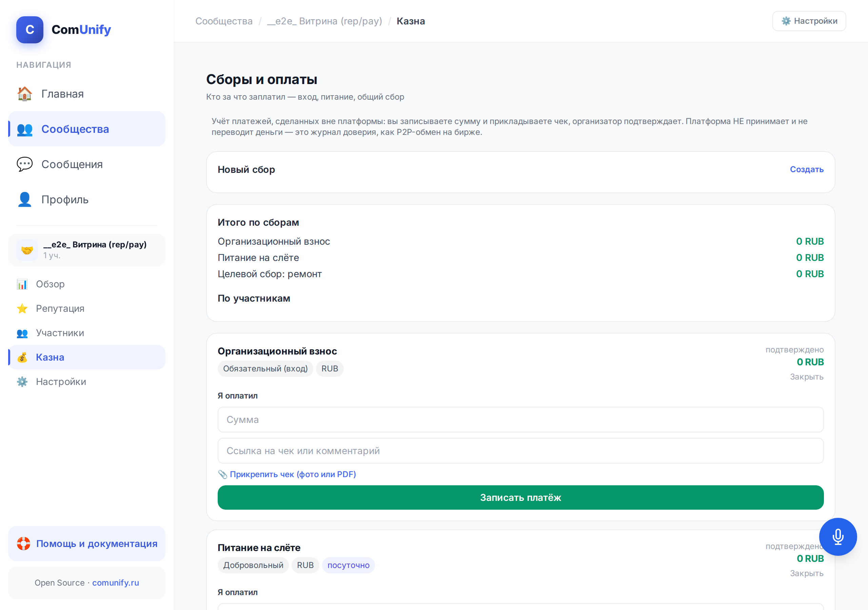The height and width of the screenshot is (610, 868).
Task: Follow the comunify.ru link
Action: click(x=116, y=583)
